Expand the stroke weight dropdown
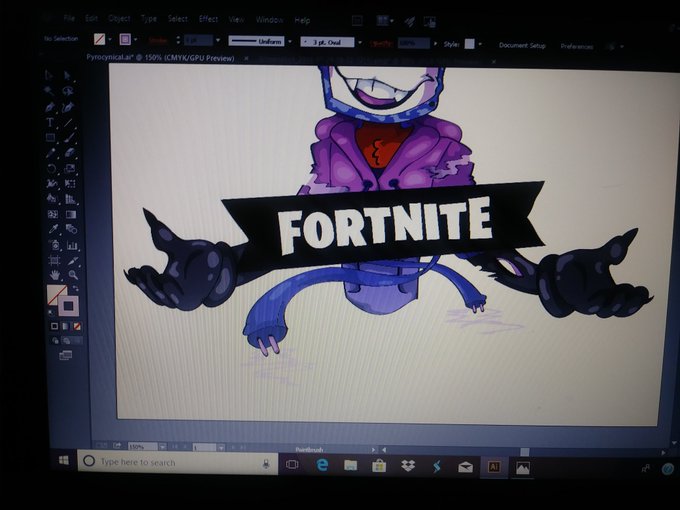The width and height of the screenshot is (680, 510). pos(218,40)
